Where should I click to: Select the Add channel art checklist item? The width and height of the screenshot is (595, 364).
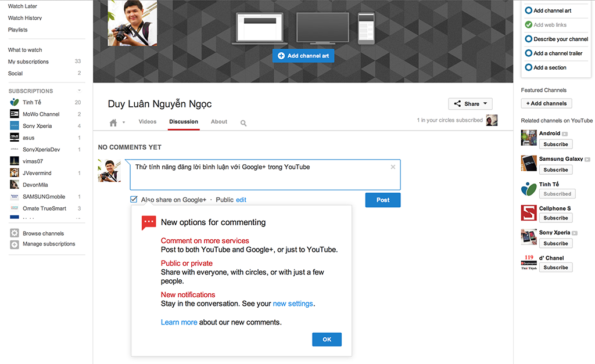coord(552,10)
